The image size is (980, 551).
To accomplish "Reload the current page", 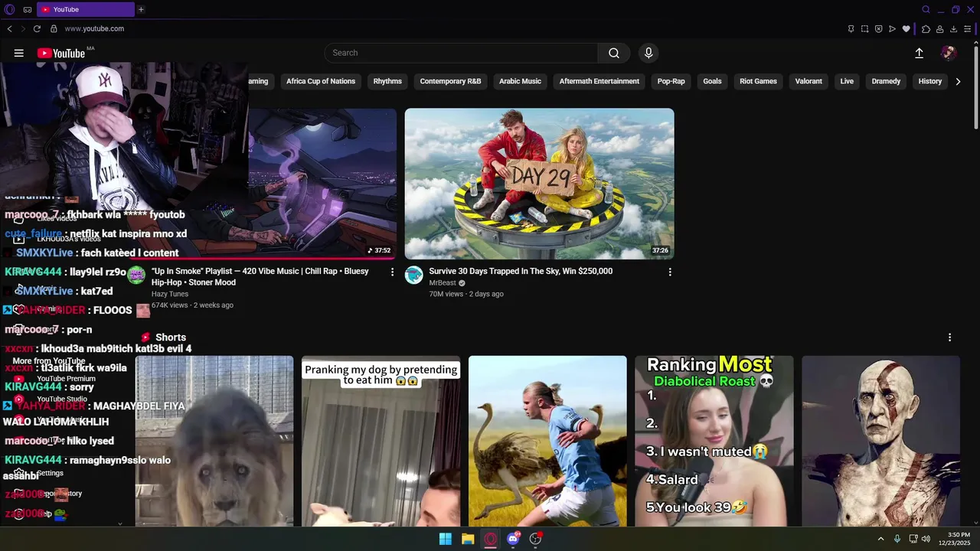I will [37, 28].
